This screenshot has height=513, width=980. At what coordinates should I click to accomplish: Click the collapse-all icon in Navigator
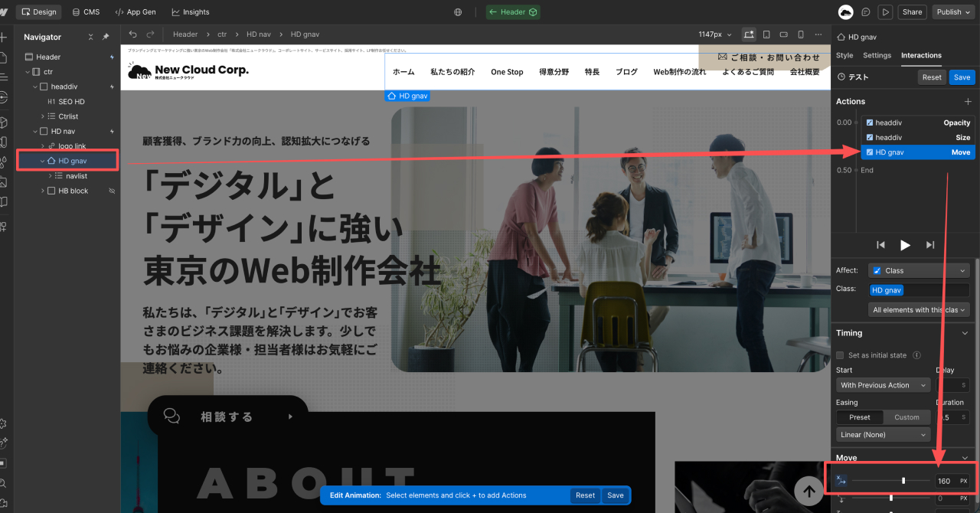90,37
